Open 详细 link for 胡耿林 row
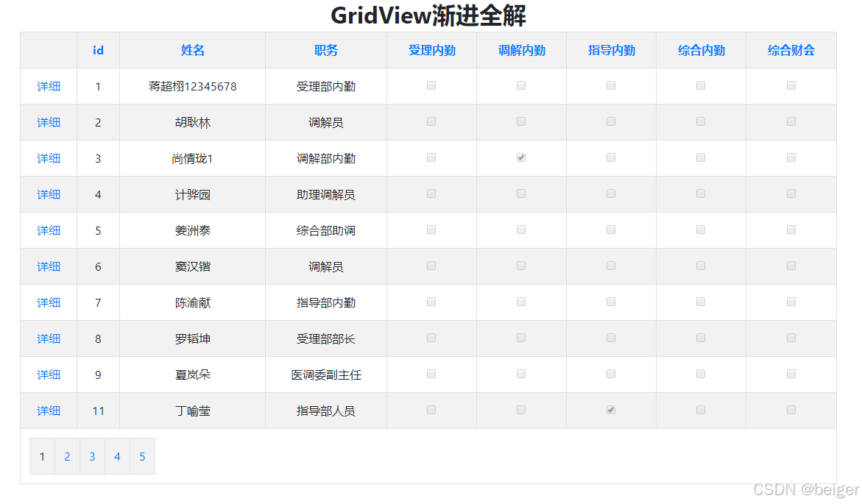The height and width of the screenshot is (504, 862). pyautogui.click(x=49, y=123)
